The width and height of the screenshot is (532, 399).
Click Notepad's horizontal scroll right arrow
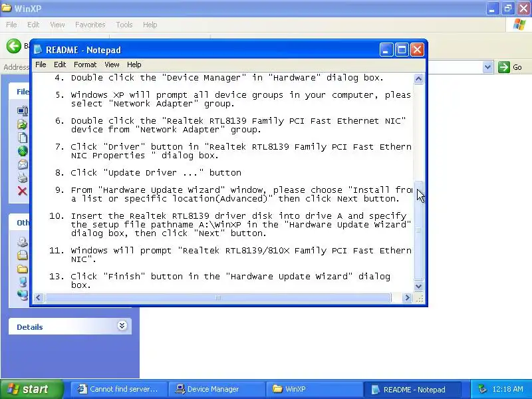coord(407,298)
